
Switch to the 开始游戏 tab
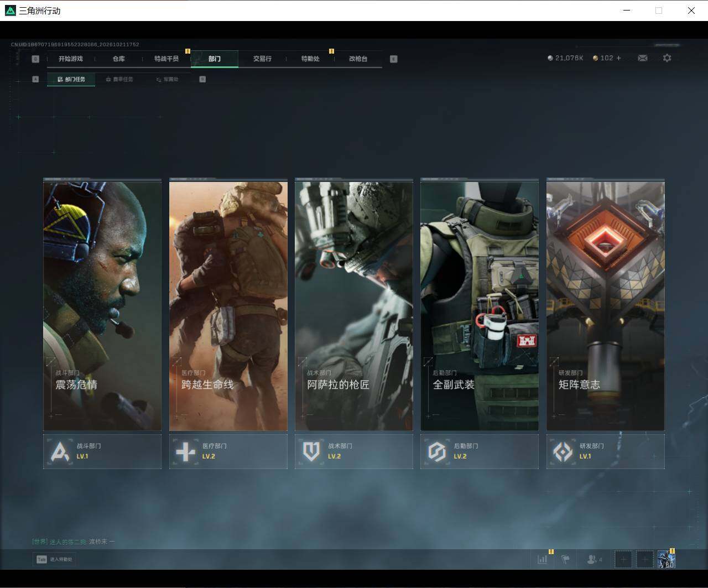pos(71,59)
